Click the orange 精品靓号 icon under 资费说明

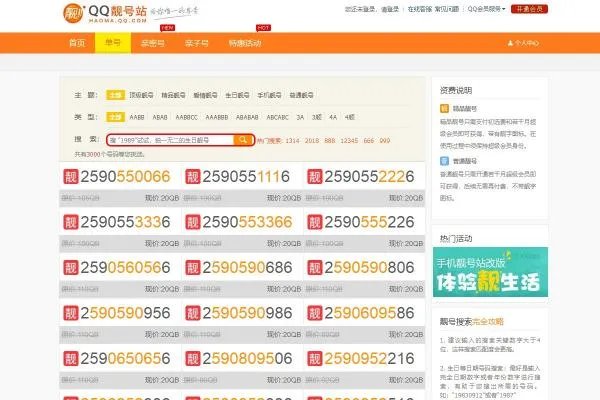[x=444, y=109]
